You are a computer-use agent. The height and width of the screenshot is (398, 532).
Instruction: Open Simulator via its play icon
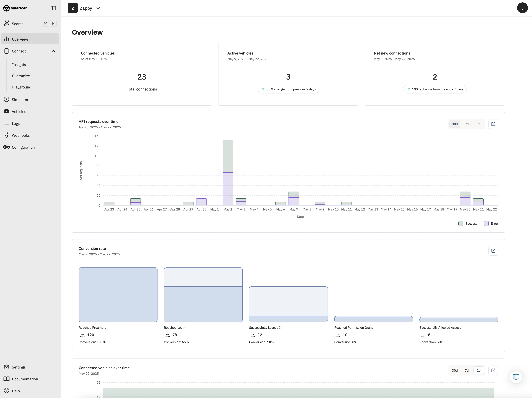pyautogui.click(x=6, y=99)
